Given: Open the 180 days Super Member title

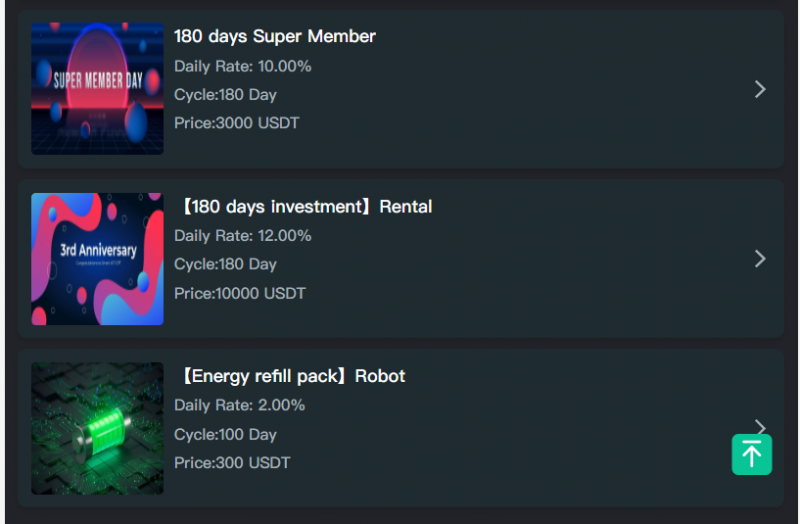Looking at the screenshot, I should (x=275, y=37).
